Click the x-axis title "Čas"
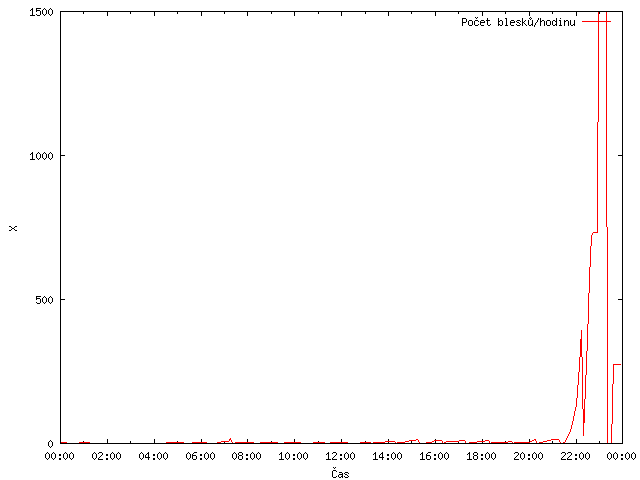Image resolution: width=640 pixels, height=480 pixels. 340,473
